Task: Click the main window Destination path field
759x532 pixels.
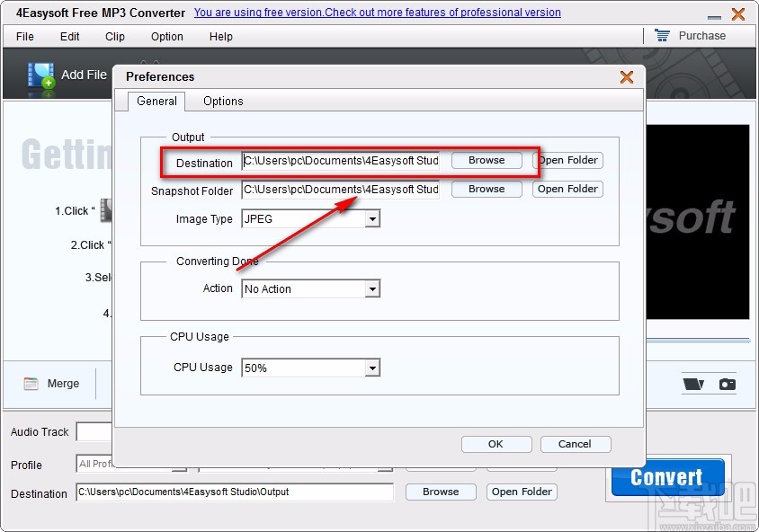Action: click(235, 492)
